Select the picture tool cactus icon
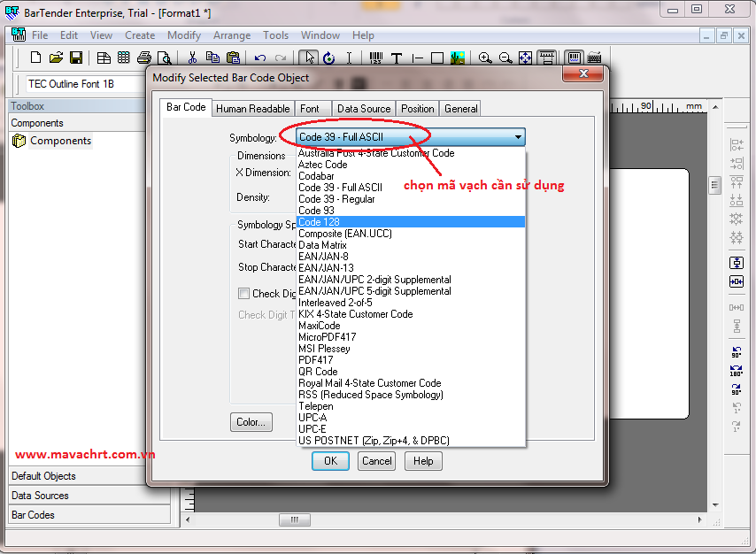Screen dimensions: 756x554 458,58
